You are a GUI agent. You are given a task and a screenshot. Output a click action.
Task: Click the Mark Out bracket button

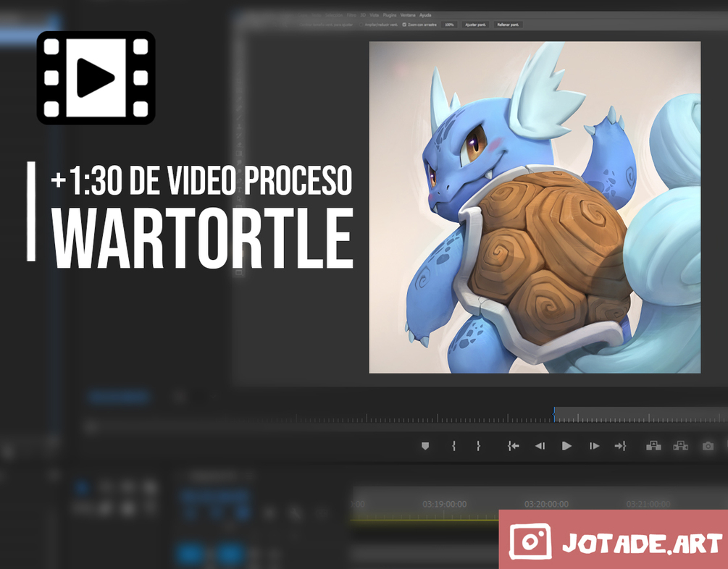click(478, 446)
